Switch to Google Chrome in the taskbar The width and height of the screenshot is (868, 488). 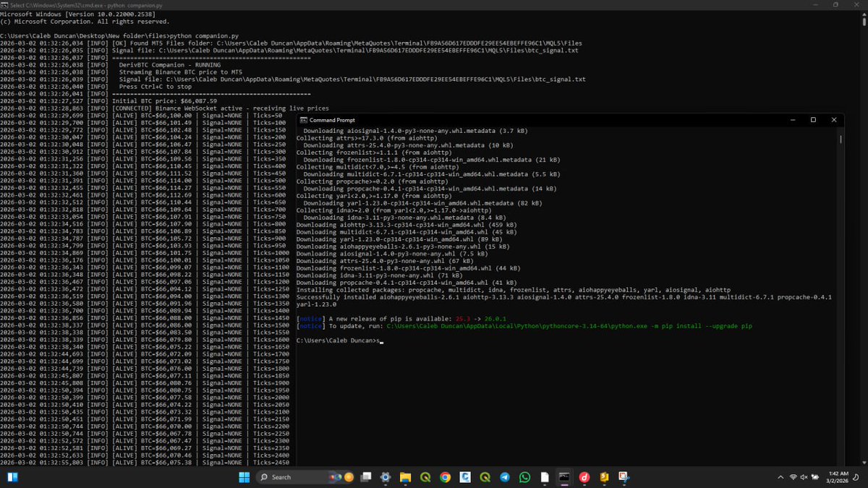[445, 477]
